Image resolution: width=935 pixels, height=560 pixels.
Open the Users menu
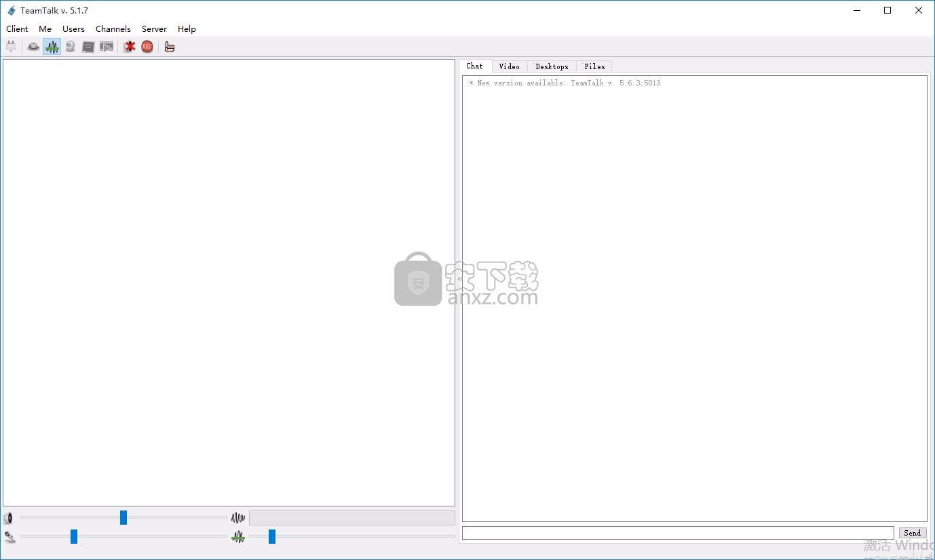(x=73, y=29)
